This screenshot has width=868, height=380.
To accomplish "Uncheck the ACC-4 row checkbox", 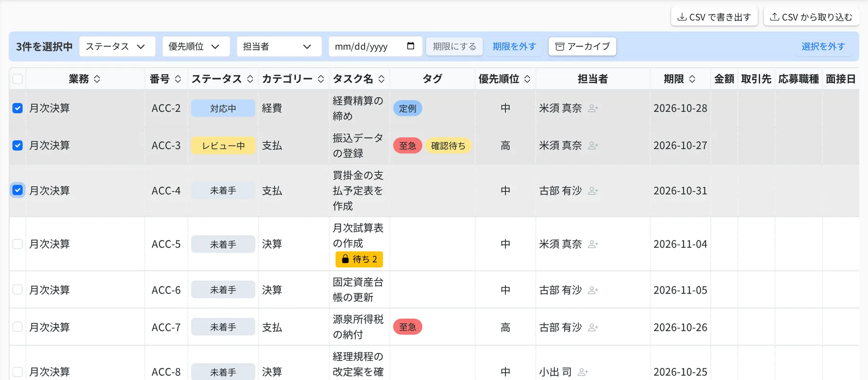I will pyautogui.click(x=17, y=190).
